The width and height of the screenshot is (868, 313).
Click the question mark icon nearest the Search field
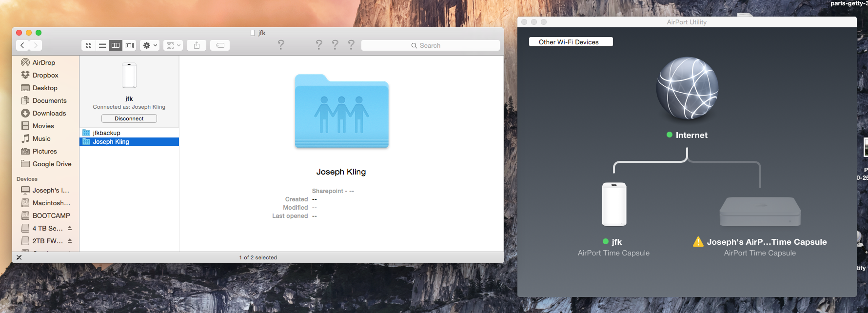351,45
